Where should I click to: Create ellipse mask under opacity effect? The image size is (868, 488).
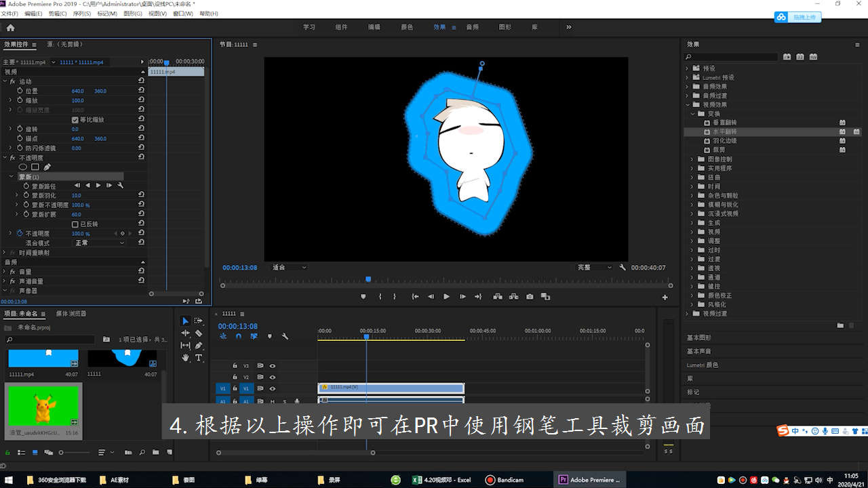point(22,167)
